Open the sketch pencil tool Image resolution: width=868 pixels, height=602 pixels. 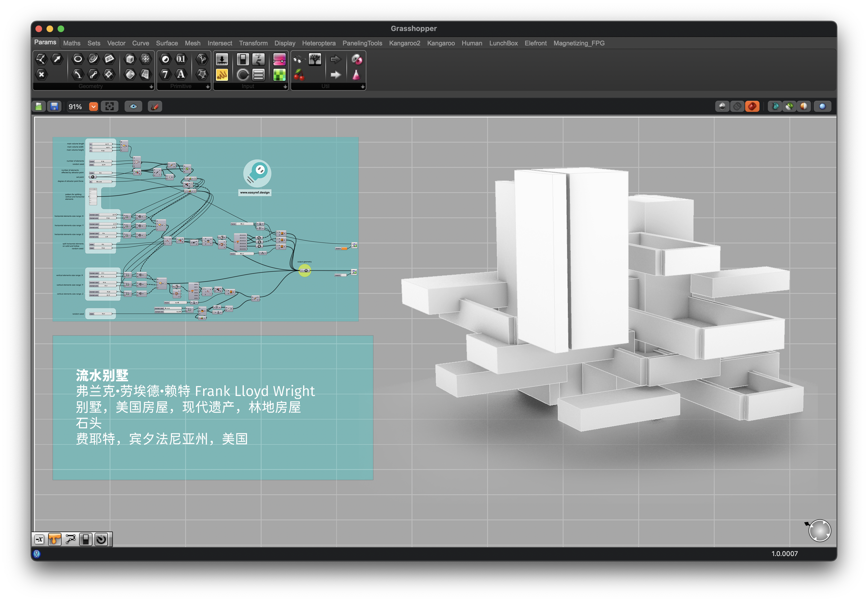(x=155, y=107)
